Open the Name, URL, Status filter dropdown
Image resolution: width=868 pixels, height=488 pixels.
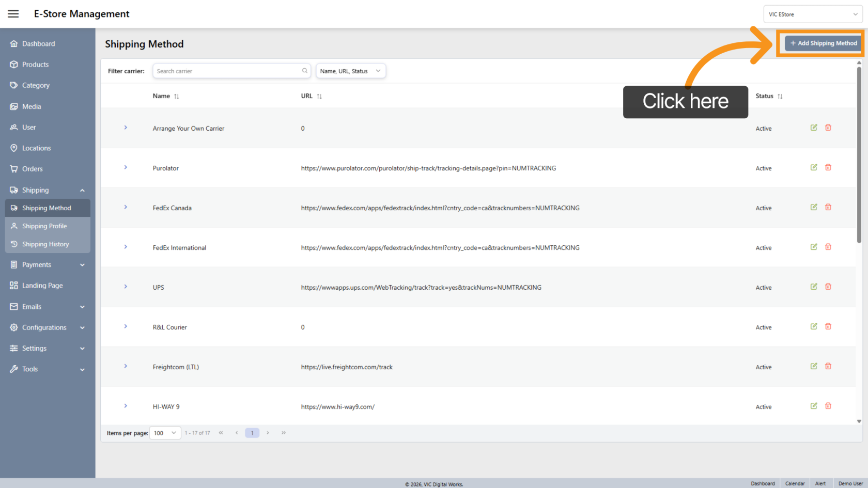pyautogui.click(x=350, y=71)
